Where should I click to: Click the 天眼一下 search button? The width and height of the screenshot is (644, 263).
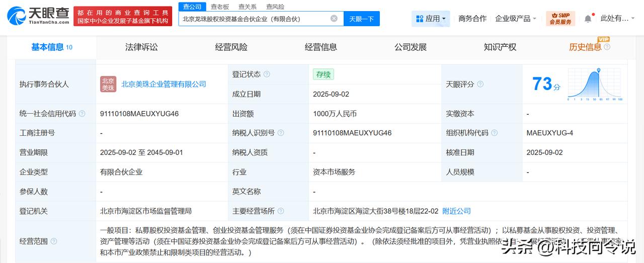click(x=362, y=19)
